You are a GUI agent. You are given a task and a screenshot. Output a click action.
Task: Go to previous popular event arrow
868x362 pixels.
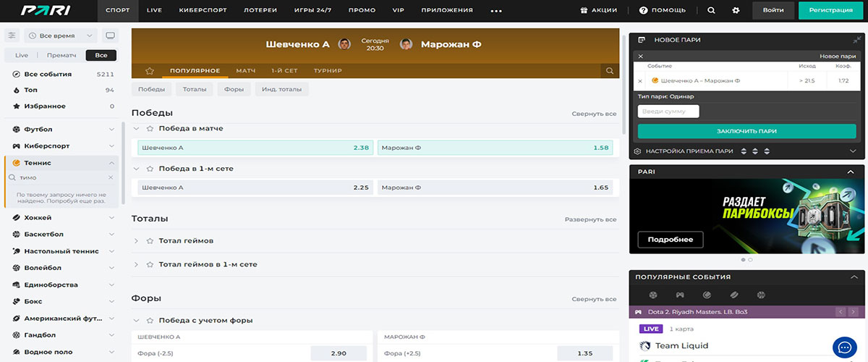tap(841, 312)
